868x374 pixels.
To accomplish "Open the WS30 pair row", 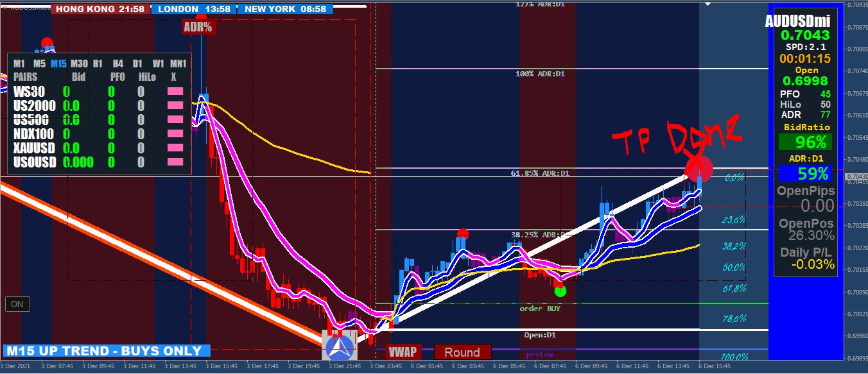I will tap(100, 92).
